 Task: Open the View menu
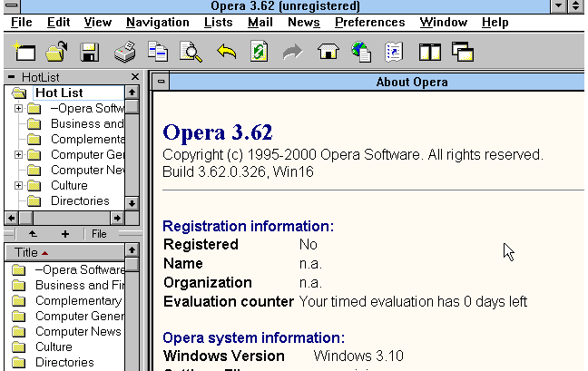(x=97, y=23)
